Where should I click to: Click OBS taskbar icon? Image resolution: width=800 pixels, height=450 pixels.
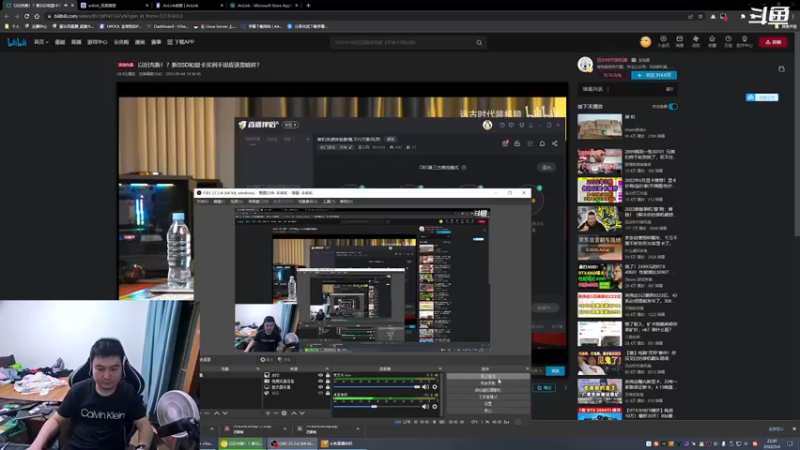click(x=292, y=443)
